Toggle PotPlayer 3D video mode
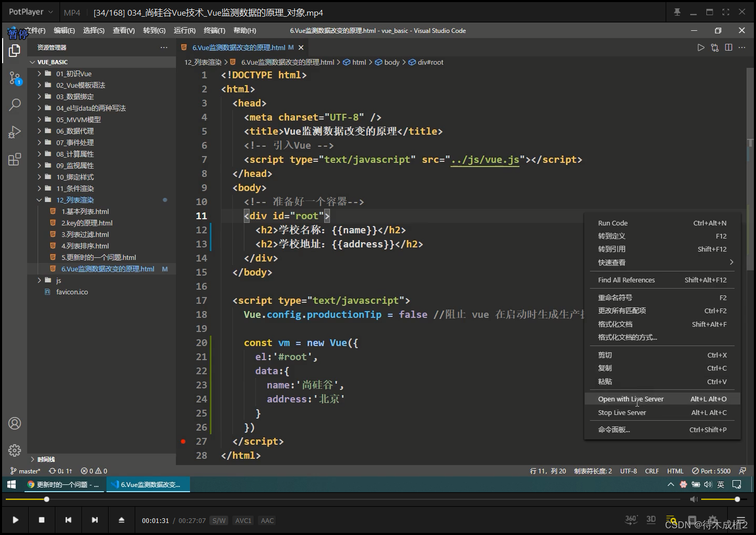This screenshot has height=535, width=756. click(x=651, y=519)
